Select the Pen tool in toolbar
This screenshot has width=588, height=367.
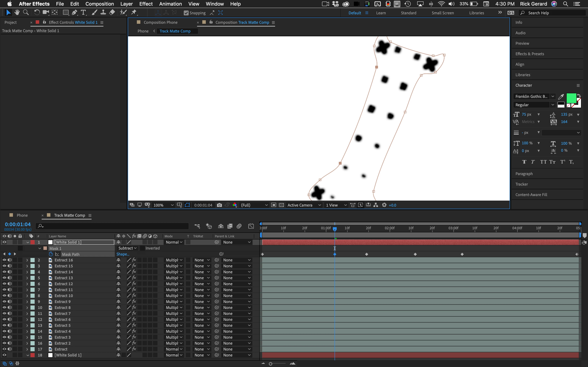coord(75,13)
